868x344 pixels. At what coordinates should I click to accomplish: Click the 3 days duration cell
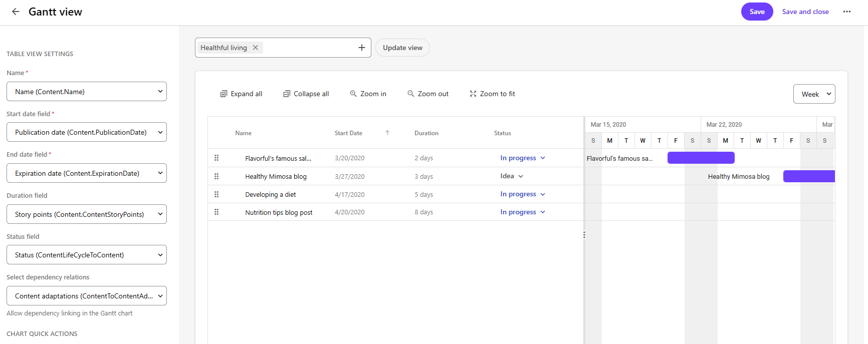click(424, 177)
